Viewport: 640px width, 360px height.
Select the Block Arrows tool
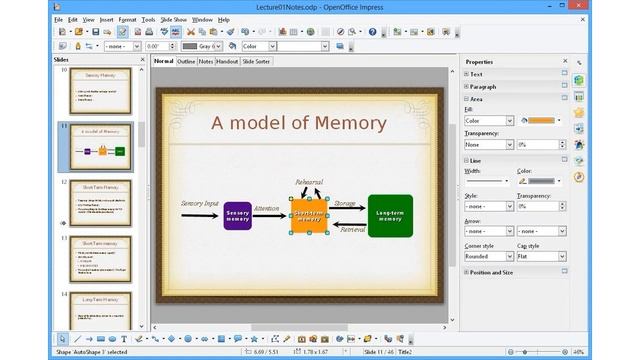(204, 339)
